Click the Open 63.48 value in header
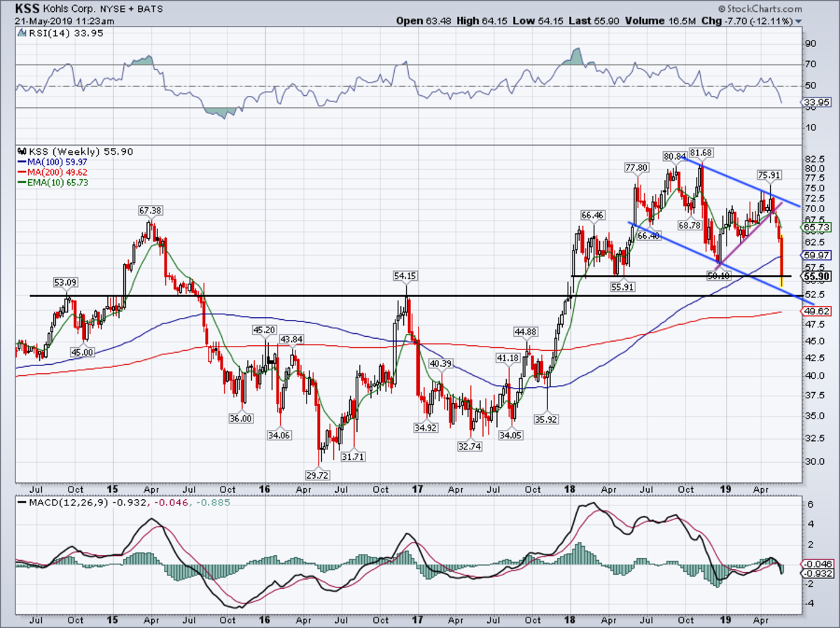Image resolution: width=840 pixels, height=628 pixels. click(x=424, y=21)
